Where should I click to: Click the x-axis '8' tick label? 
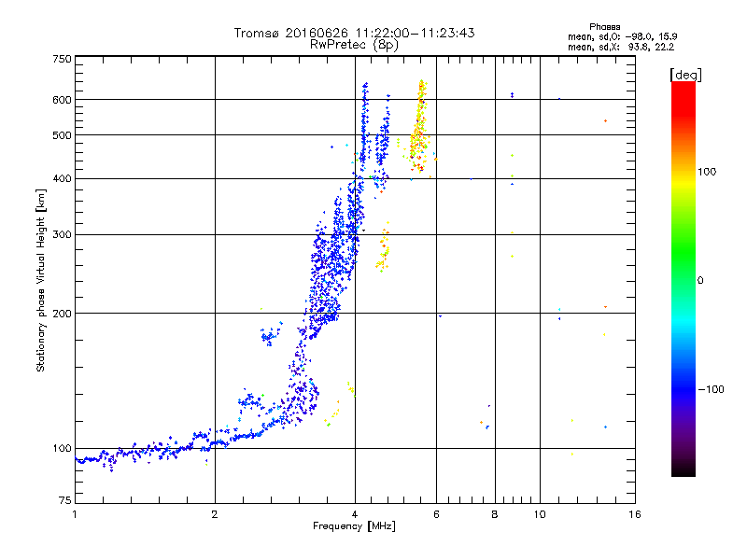click(495, 514)
